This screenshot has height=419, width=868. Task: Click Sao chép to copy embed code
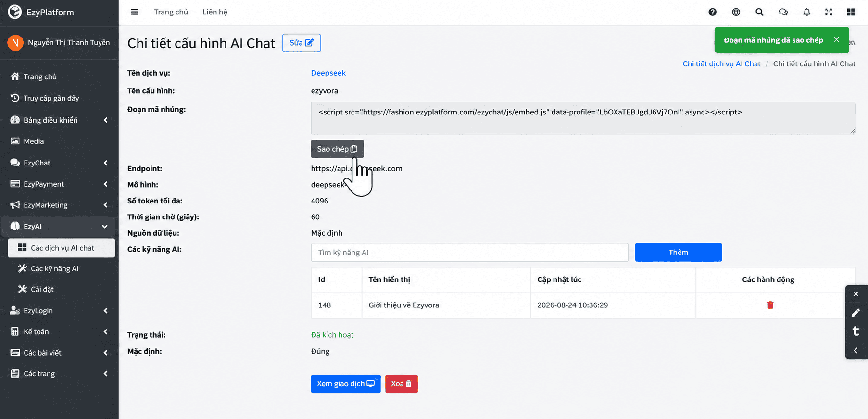click(337, 149)
